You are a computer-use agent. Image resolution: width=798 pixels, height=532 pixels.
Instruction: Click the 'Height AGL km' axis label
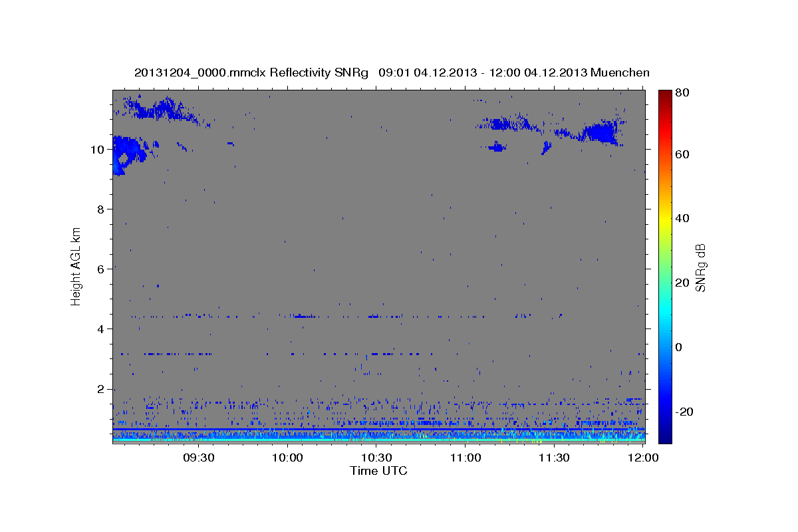[76, 267]
